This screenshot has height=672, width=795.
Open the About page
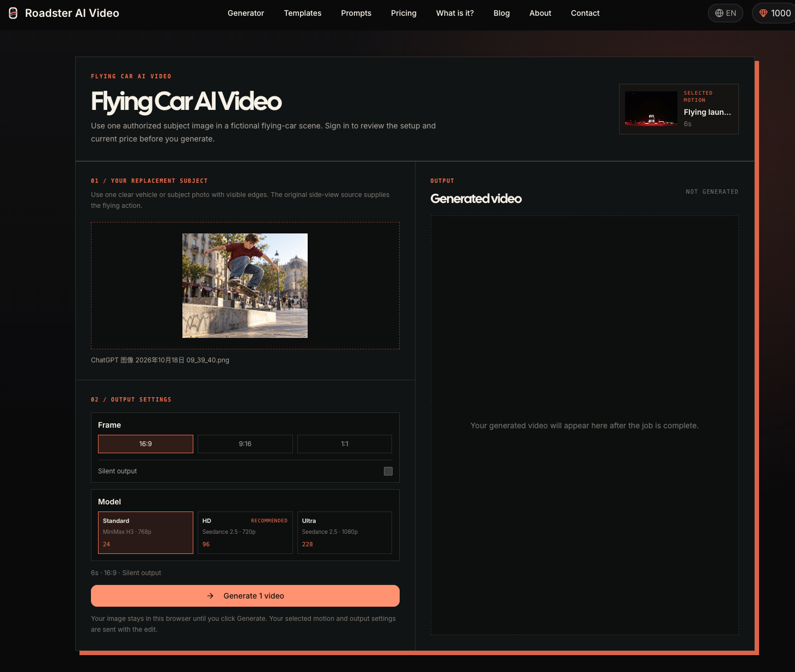(x=540, y=13)
